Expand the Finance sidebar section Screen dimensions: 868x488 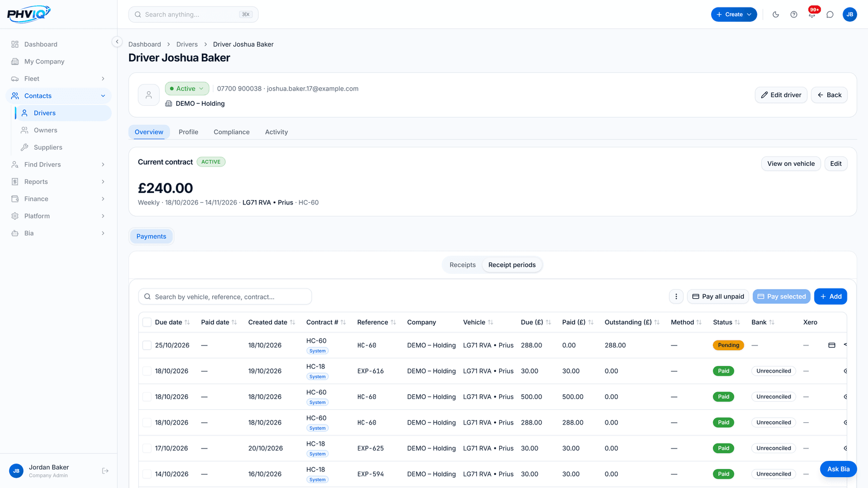[59, 199]
